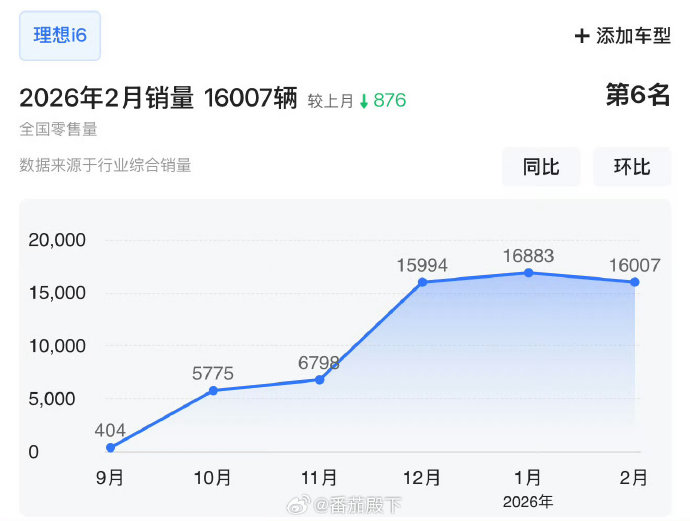Click the 全国零售量 label
This screenshot has height=521, width=690.
click(58, 129)
